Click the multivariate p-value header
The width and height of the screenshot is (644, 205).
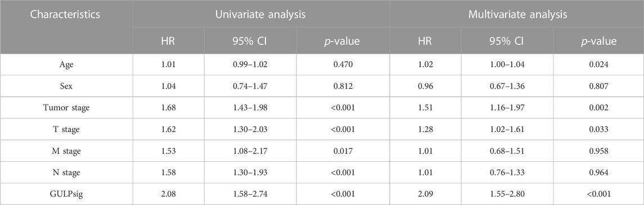(597, 42)
